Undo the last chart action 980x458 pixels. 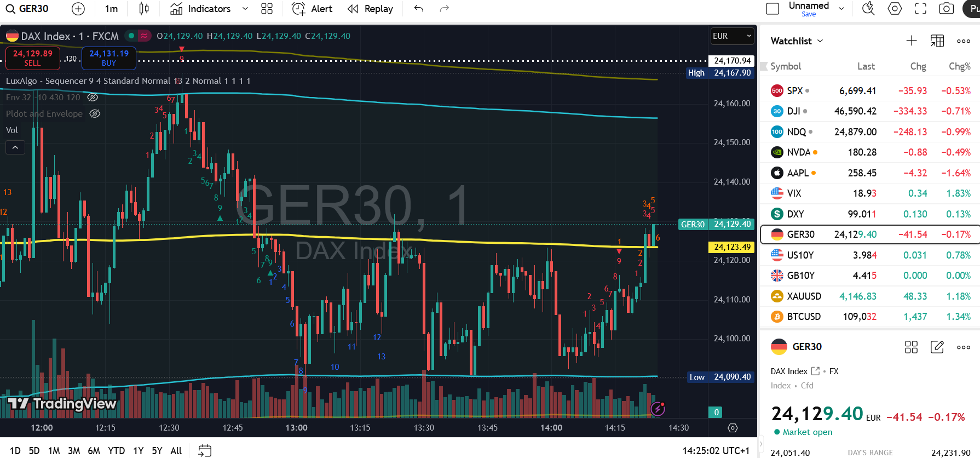point(419,9)
